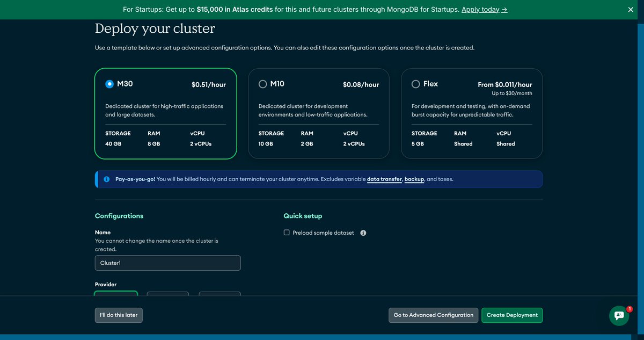This screenshot has width=644, height=340.
Task: Select the M30 cluster radio button
Action: 109,84
